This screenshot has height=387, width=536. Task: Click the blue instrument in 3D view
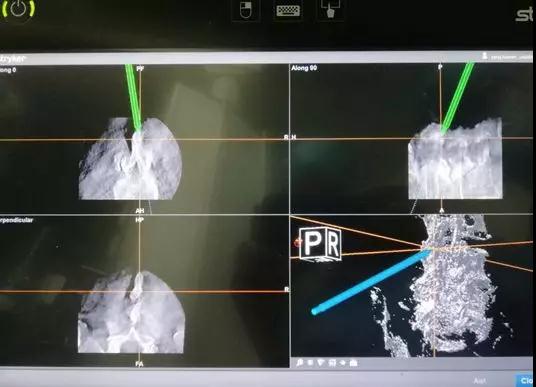tap(371, 281)
